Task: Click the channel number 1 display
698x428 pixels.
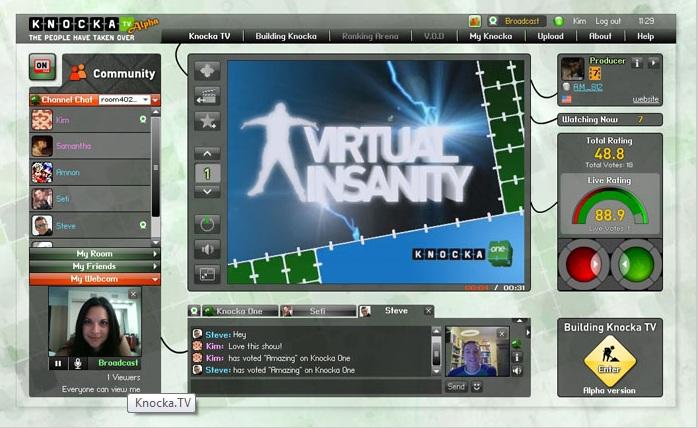Action: coord(207,173)
